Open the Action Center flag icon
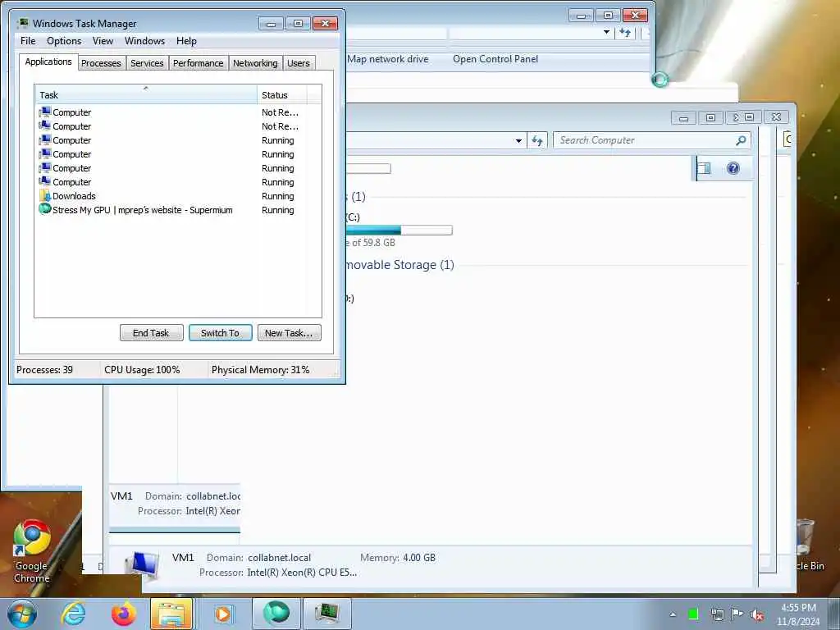840x630 pixels. tap(737, 614)
